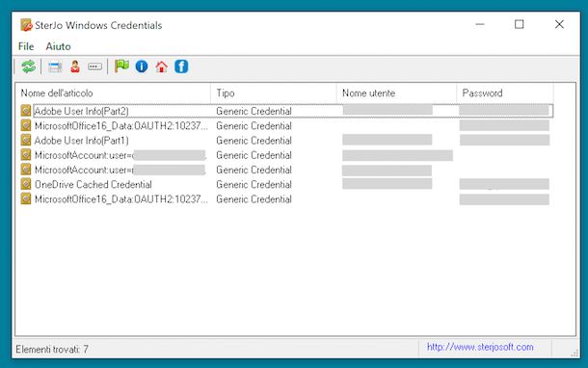This screenshot has width=588, height=368.
Task: Click Generic Credential in Adobe User Info(Part2) row
Action: coord(254,112)
